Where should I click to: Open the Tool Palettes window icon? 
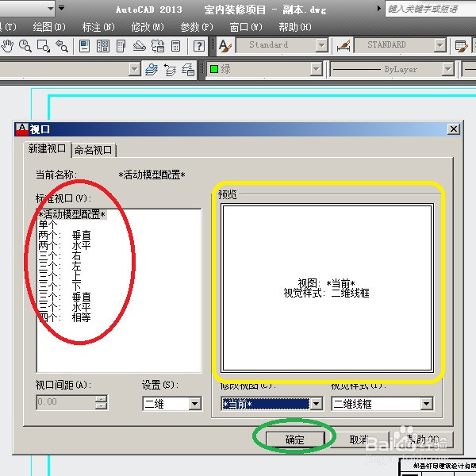coord(121,46)
